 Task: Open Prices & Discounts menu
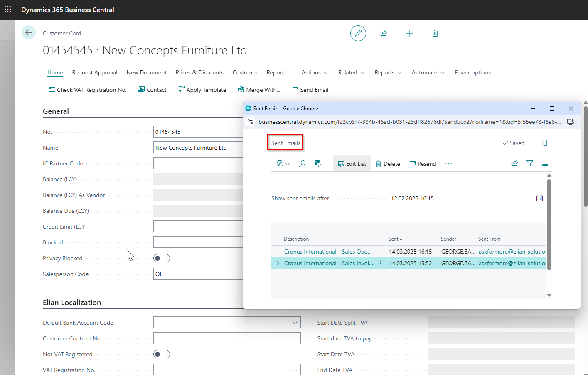click(199, 72)
